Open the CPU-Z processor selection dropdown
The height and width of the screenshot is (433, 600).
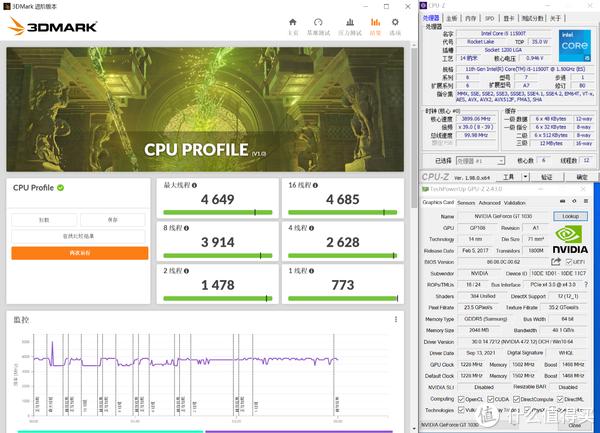click(x=481, y=161)
